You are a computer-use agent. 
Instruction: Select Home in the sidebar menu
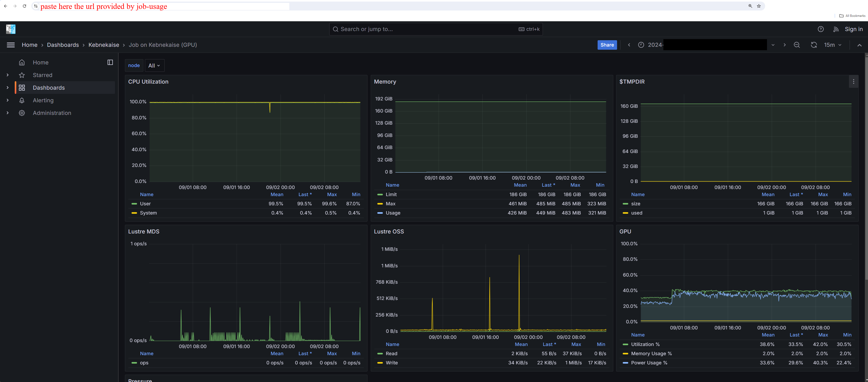click(41, 62)
